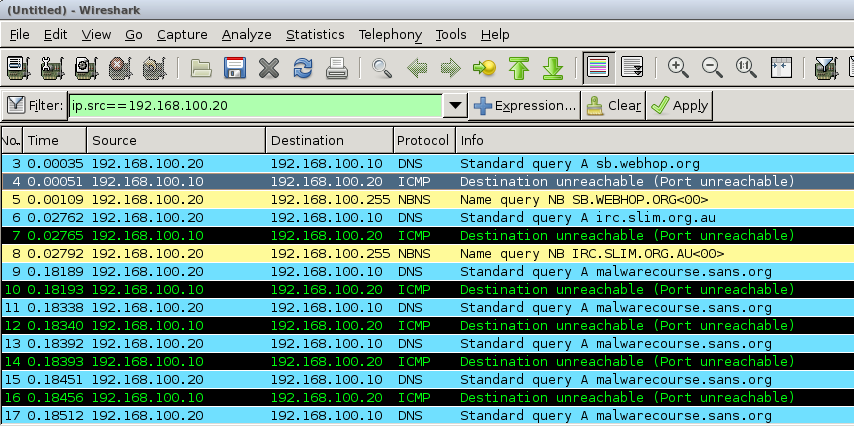Open the Edit menu
Image resolution: width=854 pixels, height=426 pixels.
coord(56,35)
